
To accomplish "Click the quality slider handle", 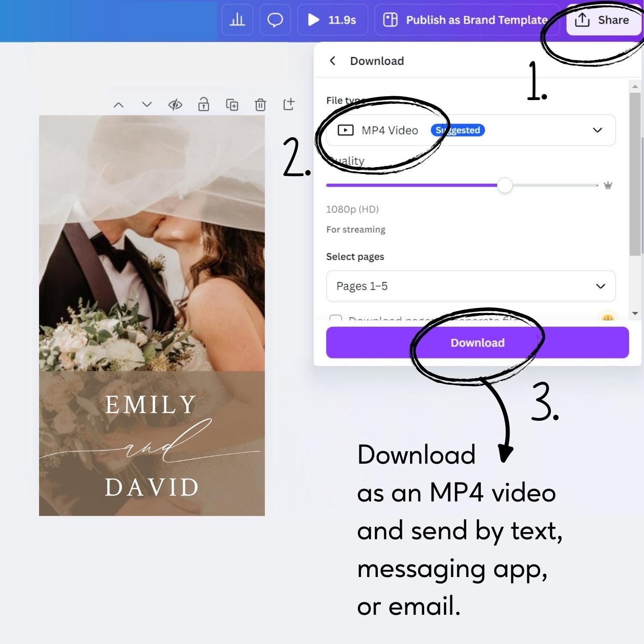I will point(505,185).
